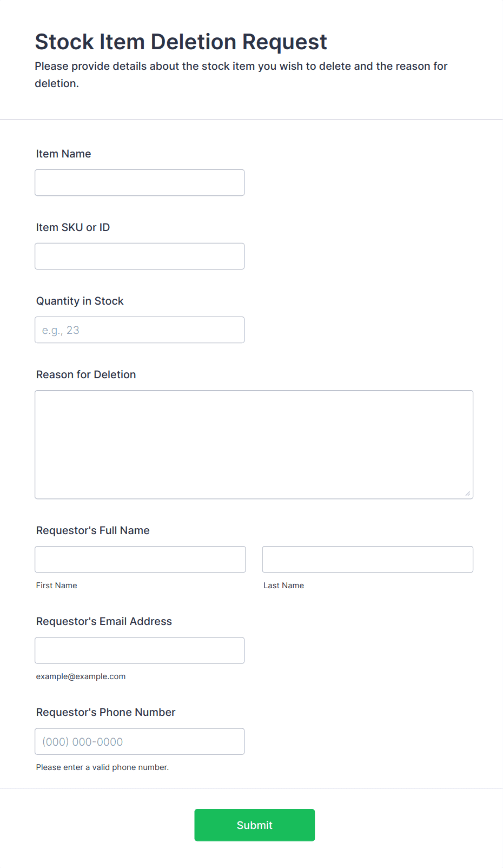Viewport: 503px width, 868px height.
Task: Click the Requestor's Email Address field
Action: (140, 650)
